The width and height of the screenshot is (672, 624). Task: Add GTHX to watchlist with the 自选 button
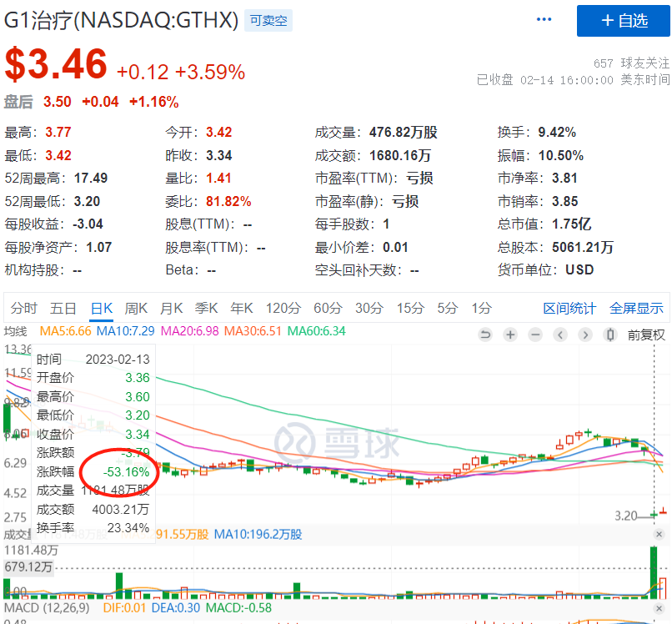(624, 21)
